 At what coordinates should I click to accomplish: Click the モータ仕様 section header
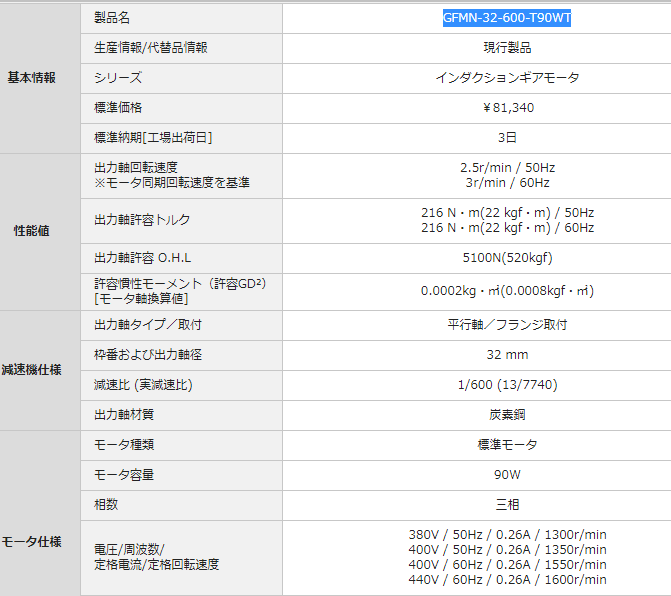tap(34, 542)
